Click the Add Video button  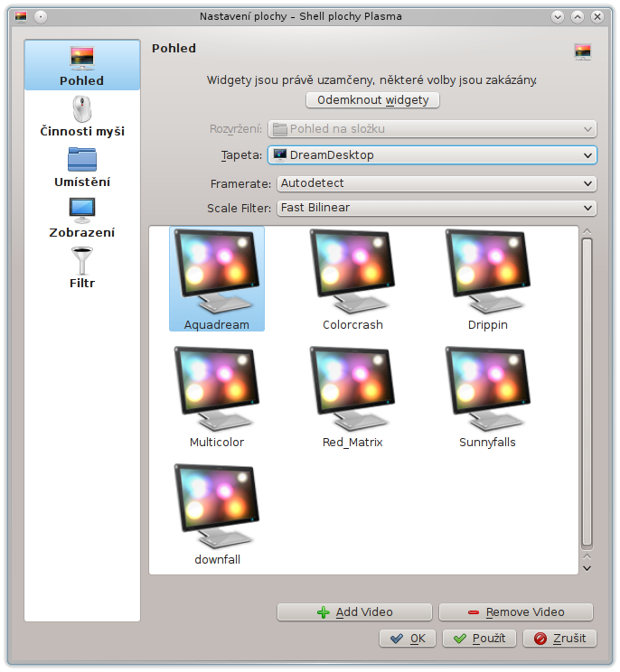click(354, 612)
